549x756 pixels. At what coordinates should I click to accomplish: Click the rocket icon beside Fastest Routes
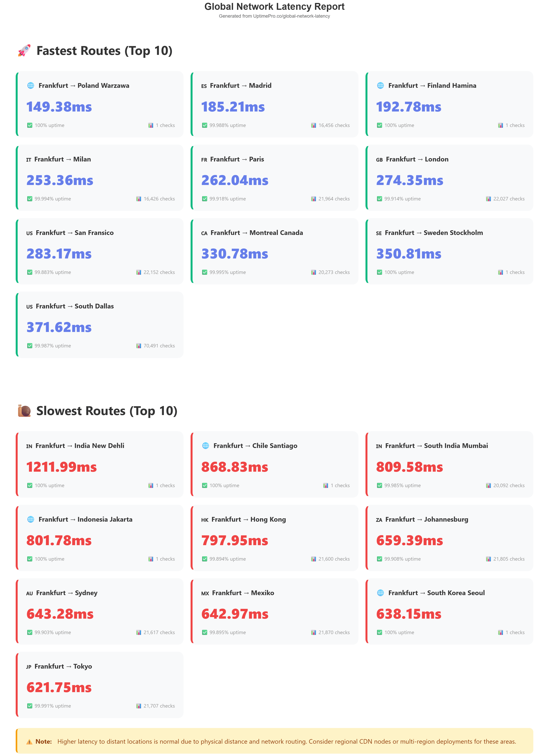coord(24,51)
